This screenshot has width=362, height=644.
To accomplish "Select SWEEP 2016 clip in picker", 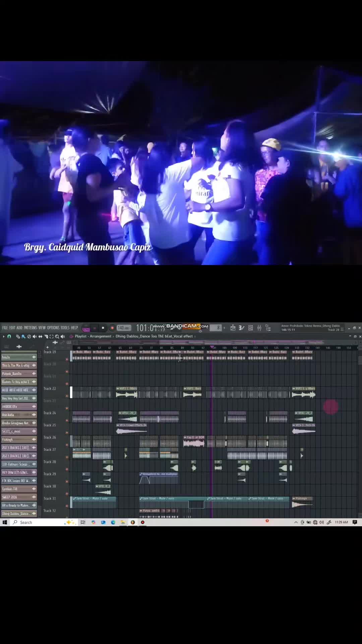I will (19, 497).
